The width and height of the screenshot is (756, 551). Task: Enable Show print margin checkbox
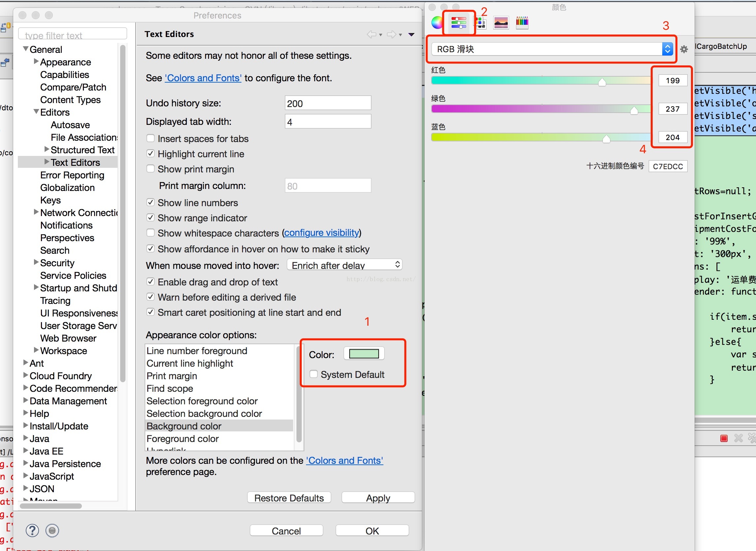click(x=151, y=169)
